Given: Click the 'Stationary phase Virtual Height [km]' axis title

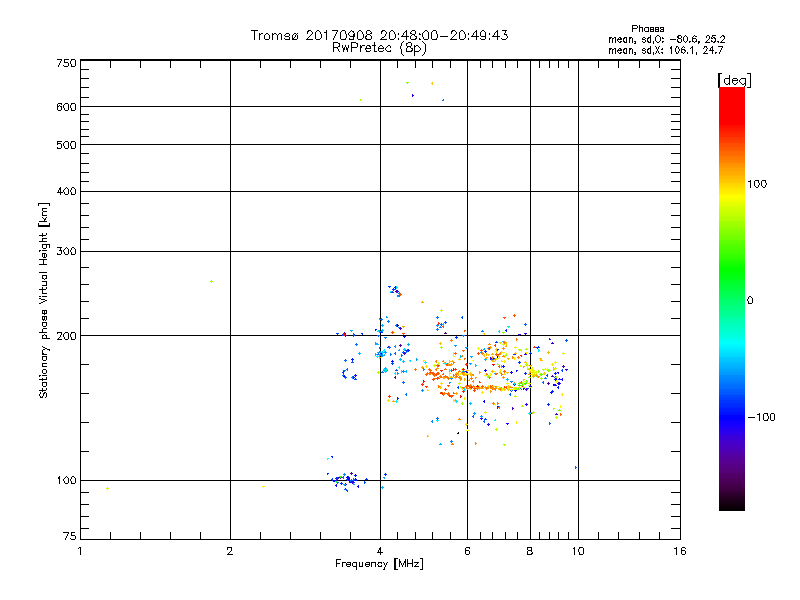Looking at the screenshot, I should (44, 300).
